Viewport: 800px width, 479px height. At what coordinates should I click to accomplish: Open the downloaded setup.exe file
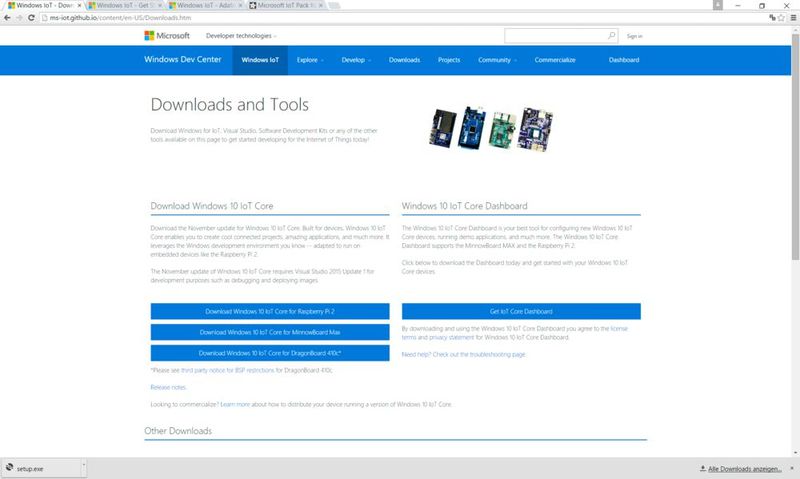[40, 468]
